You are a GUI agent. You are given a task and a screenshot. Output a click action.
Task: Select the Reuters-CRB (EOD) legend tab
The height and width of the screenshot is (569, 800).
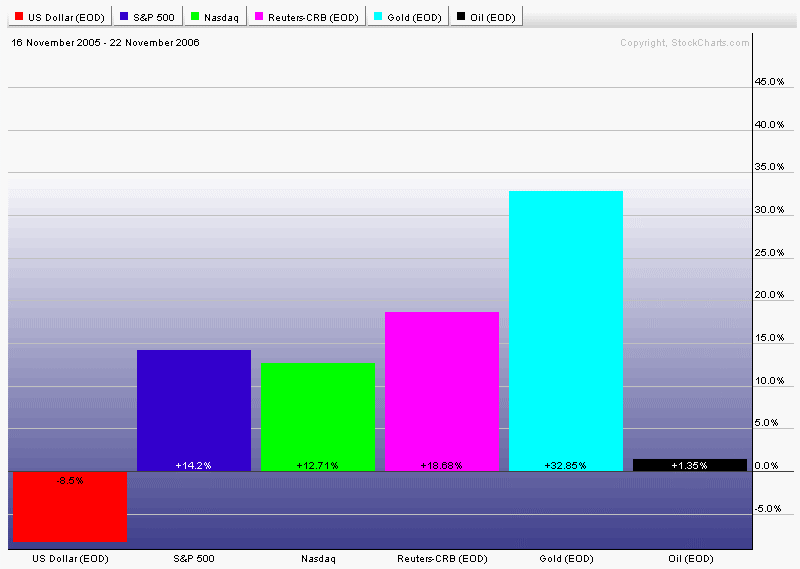[x=307, y=17]
